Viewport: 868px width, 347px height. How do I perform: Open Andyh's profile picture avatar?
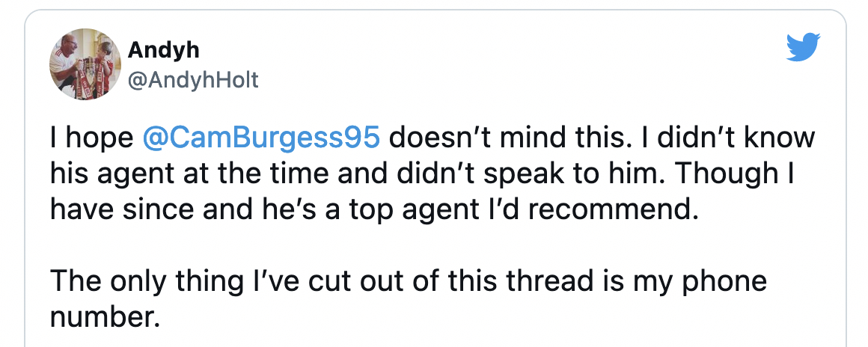click(85, 64)
